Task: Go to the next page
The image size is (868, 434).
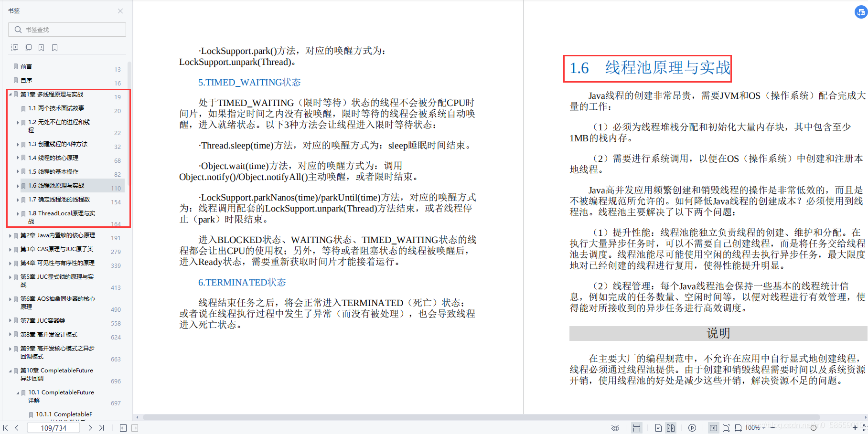Action: (x=90, y=428)
